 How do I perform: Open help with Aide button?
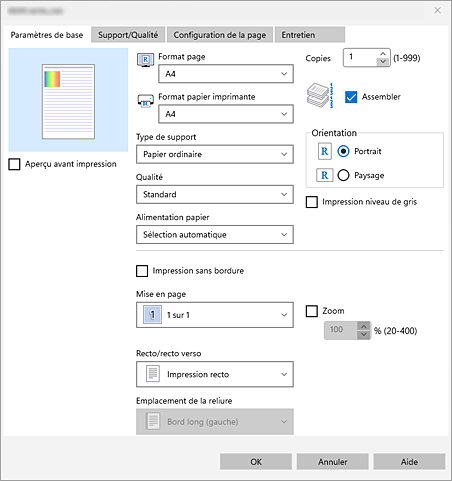click(409, 462)
